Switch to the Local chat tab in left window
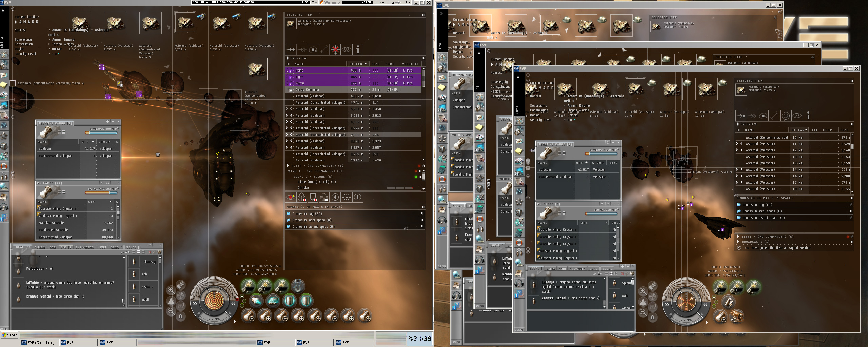The height and width of the screenshot is (347, 868). [x=22, y=247]
